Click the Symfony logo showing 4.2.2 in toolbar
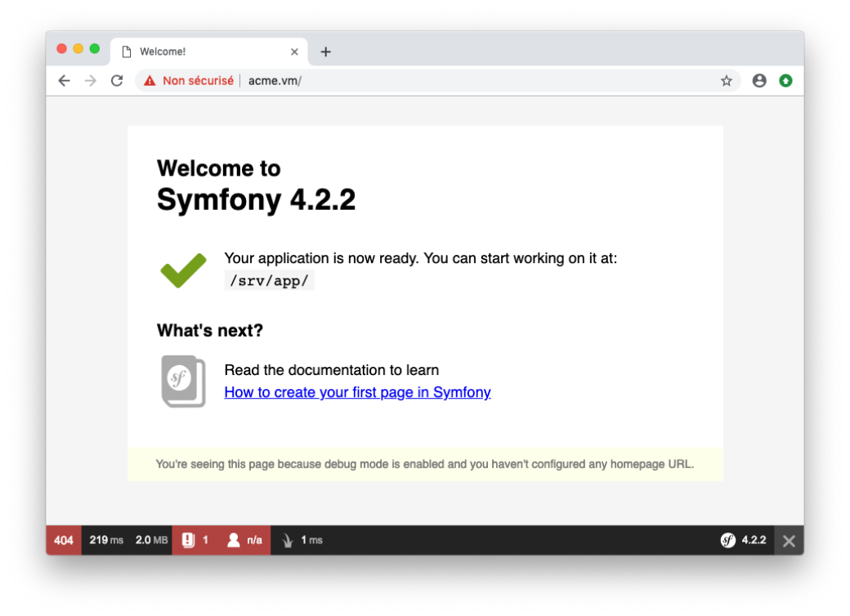850x616 pixels. tap(743, 540)
